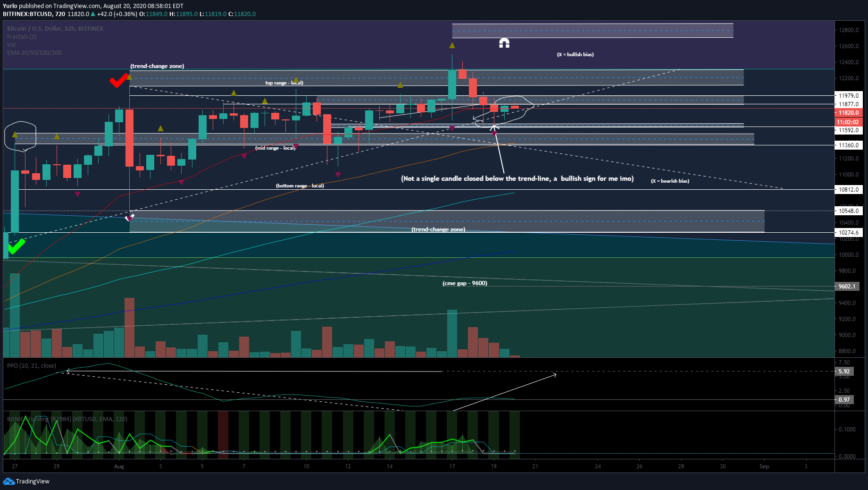Click the 11877.0 price level label
The width and height of the screenshot is (868, 490).
point(849,104)
